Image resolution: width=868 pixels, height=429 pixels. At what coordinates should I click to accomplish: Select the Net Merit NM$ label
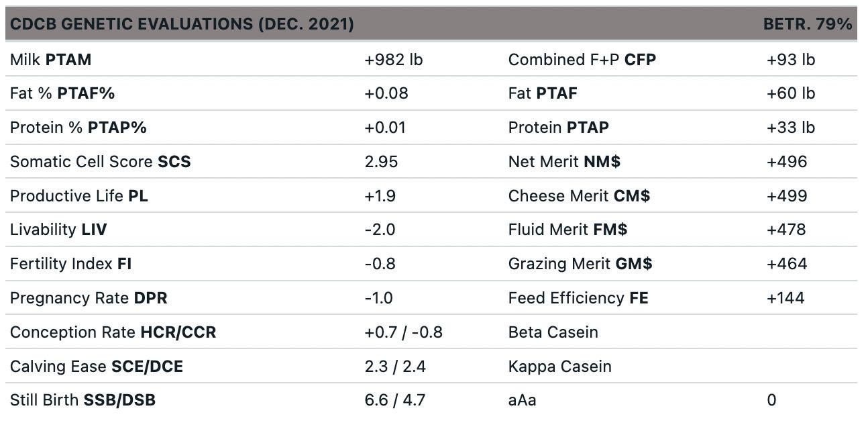click(x=564, y=162)
